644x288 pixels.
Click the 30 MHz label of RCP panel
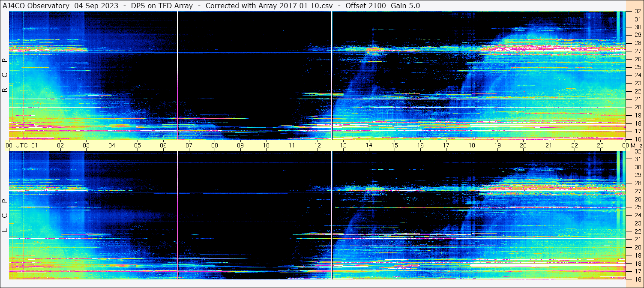[638, 27]
